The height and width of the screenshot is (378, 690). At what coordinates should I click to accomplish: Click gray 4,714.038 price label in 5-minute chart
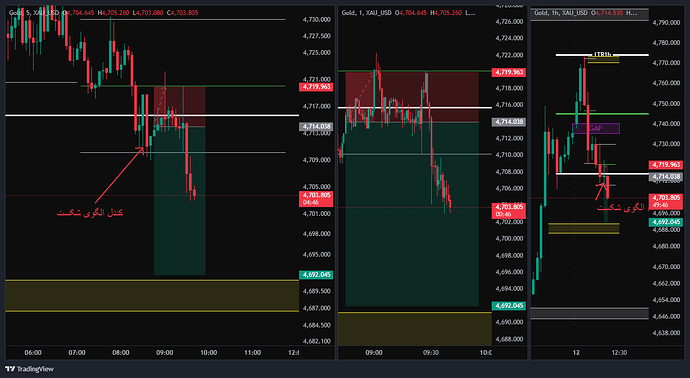click(316, 126)
